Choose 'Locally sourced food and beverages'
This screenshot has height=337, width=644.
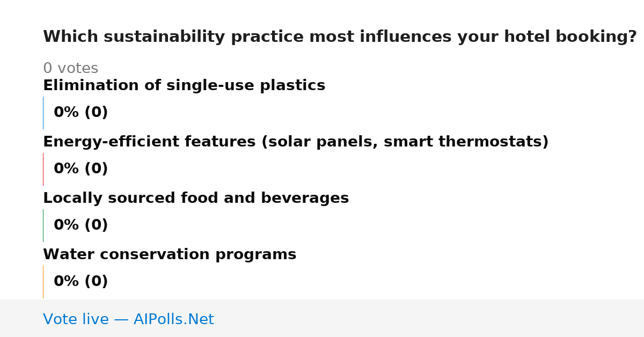coord(196,199)
